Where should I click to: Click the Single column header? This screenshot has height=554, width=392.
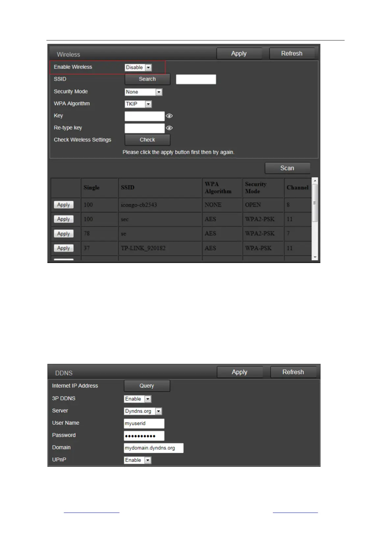(x=99, y=188)
